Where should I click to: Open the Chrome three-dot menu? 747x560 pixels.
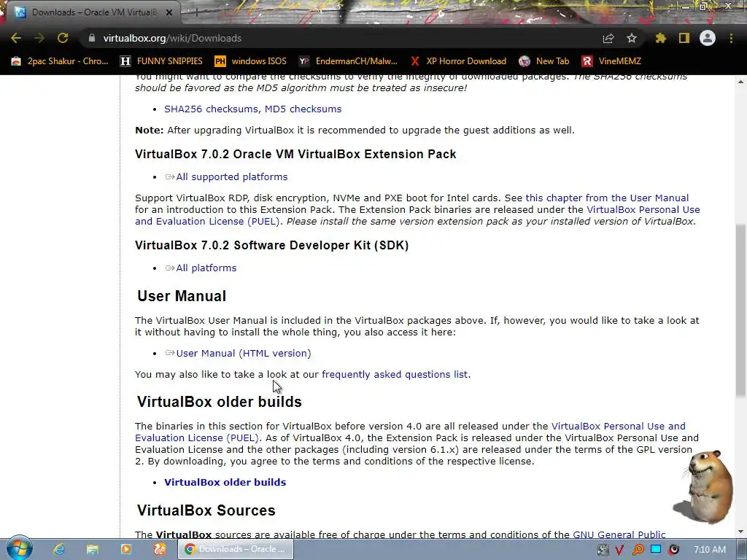(x=731, y=38)
